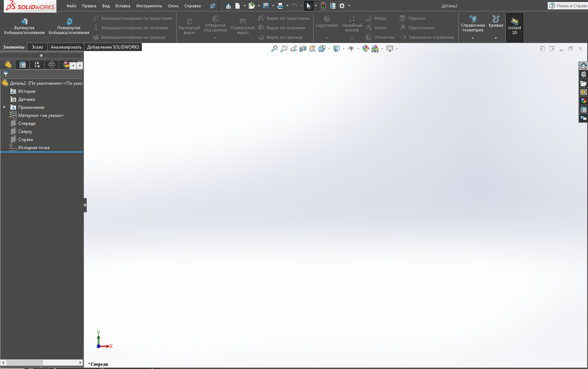Screen dimensions: 588x369
Task: Open the Правка menu
Action: (89, 6)
